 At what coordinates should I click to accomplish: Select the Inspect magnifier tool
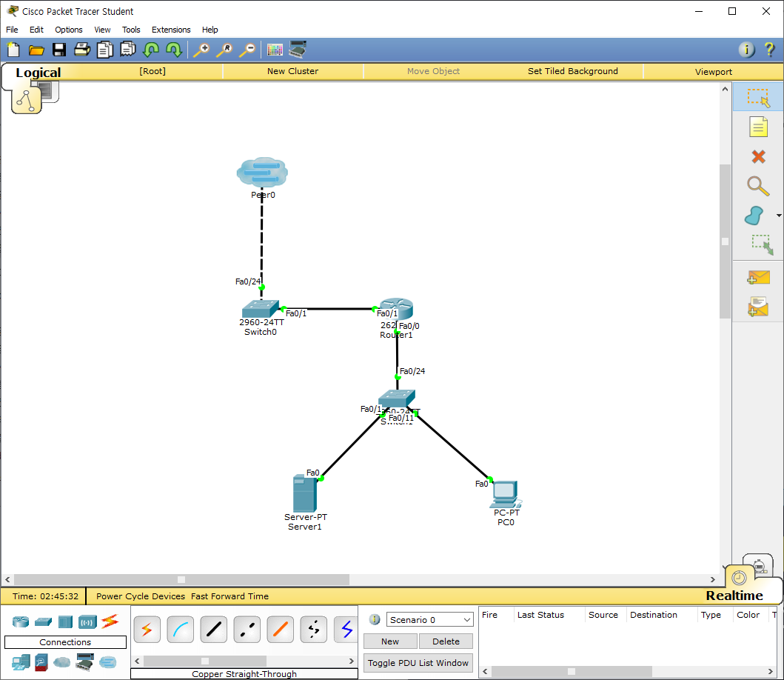coord(758,186)
